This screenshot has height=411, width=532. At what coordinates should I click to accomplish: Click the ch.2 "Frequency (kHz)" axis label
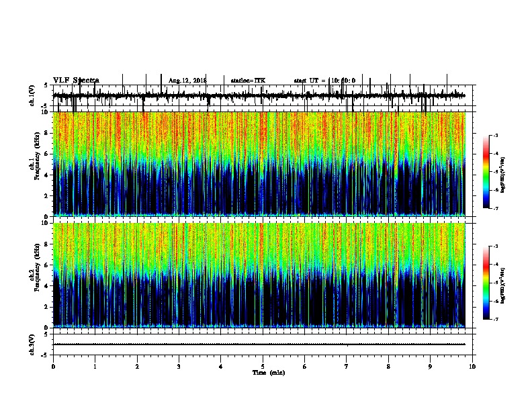[37, 267]
